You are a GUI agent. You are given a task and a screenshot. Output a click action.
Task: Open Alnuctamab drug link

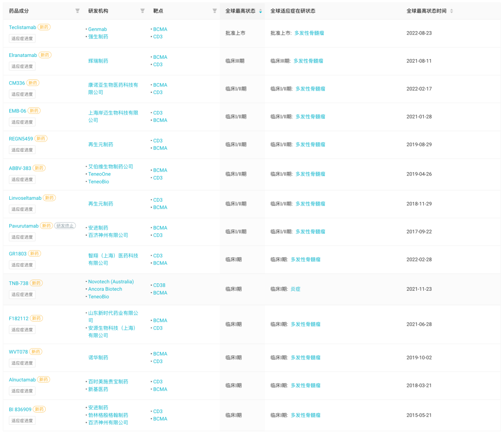[x=22, y=380]
